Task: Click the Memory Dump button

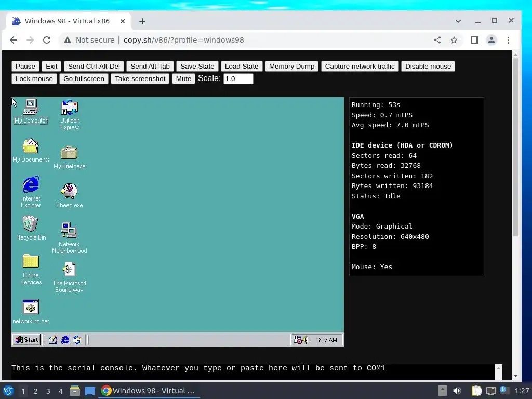Action: (x=292, y=66)
